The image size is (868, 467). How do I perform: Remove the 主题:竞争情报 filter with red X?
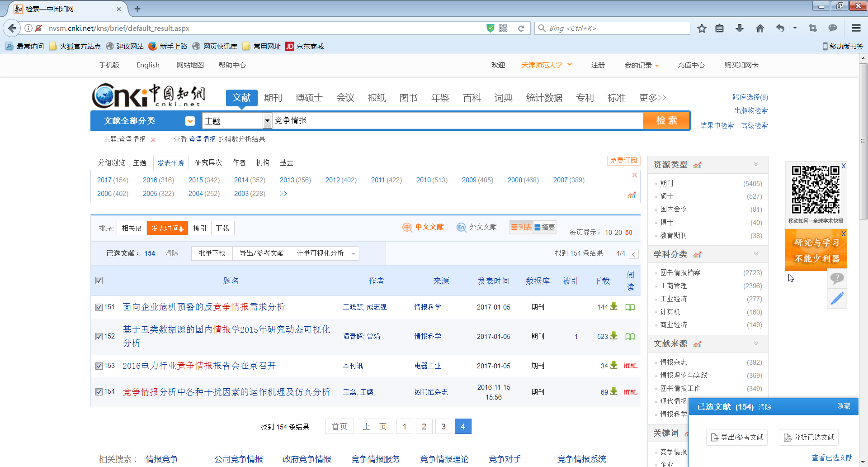coord(153,139)
